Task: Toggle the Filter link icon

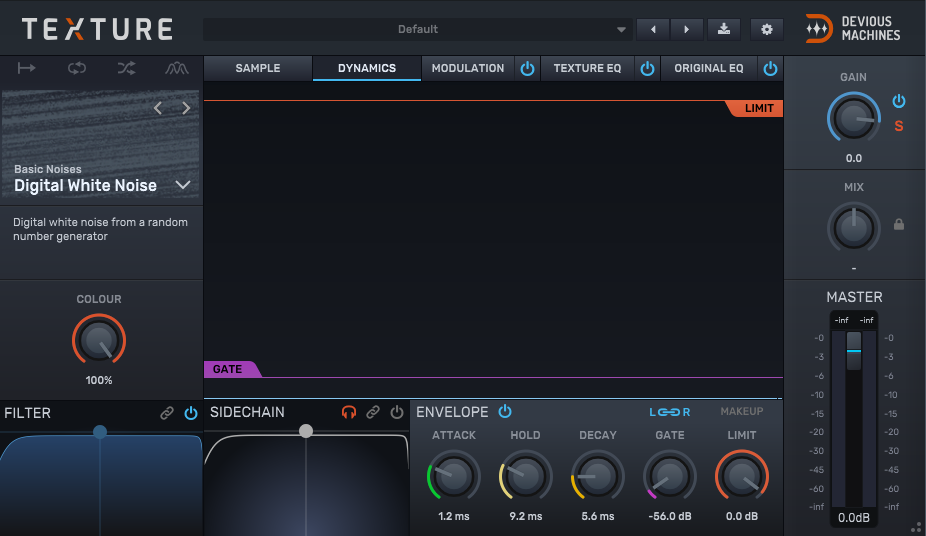Action: [167, 413]
